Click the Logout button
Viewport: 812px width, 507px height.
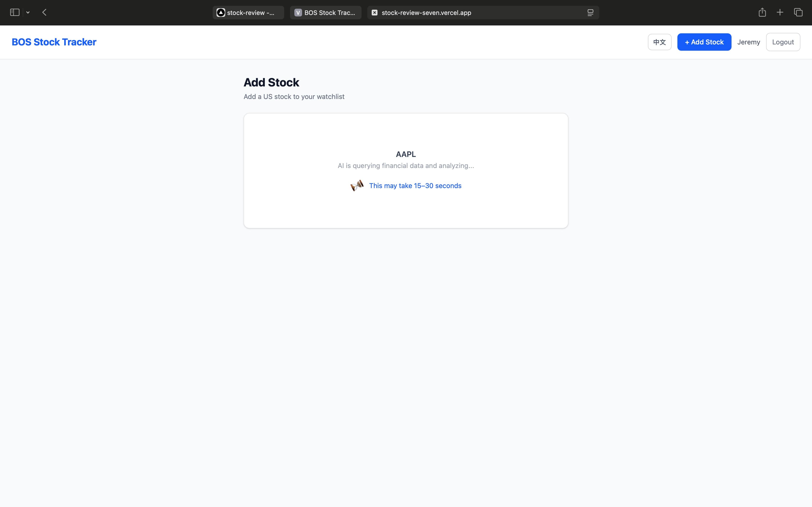[783, 42]
